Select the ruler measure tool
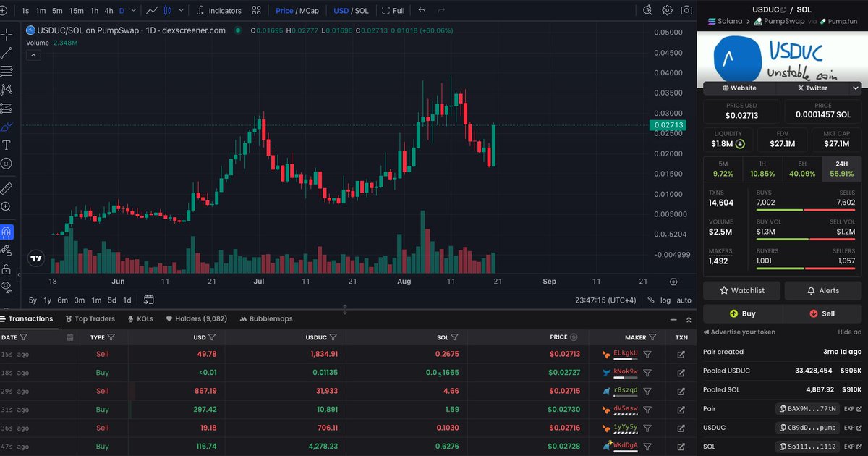The height and width of the screenshot is (456, 868). pyautogui.click(x=7, y=188)
